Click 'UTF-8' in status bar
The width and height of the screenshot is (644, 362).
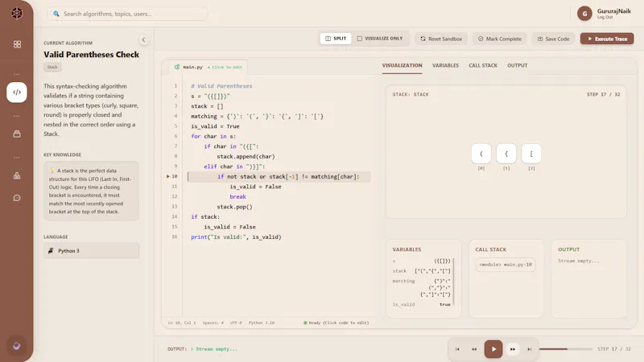point(236,323)
